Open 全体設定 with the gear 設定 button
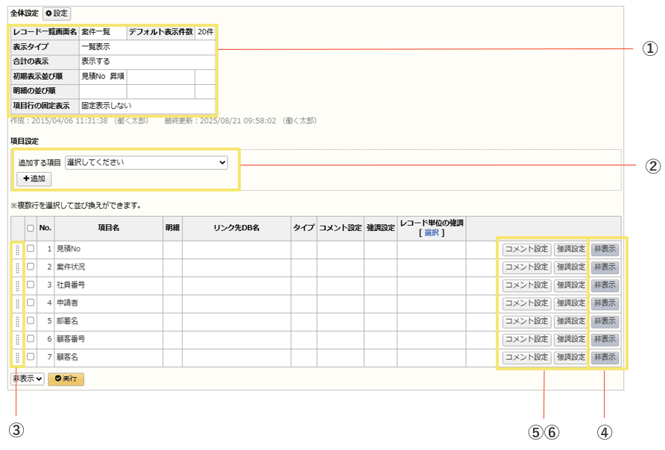 57,13
